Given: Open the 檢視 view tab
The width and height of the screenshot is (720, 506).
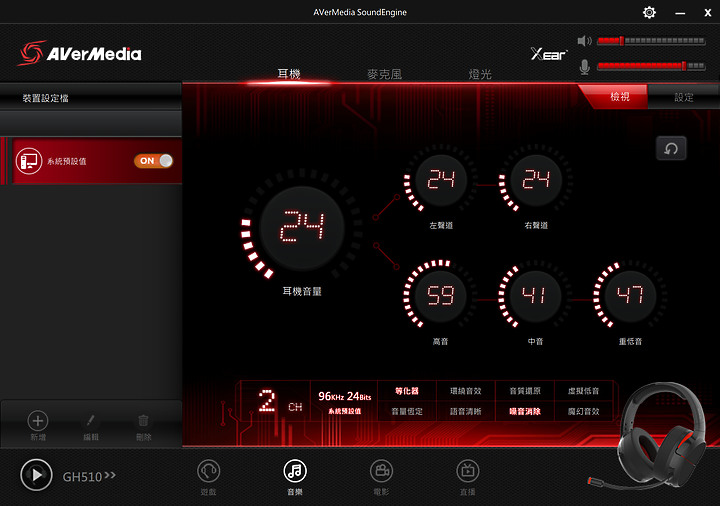Looking at the screenshot, I should click(619, 97).
